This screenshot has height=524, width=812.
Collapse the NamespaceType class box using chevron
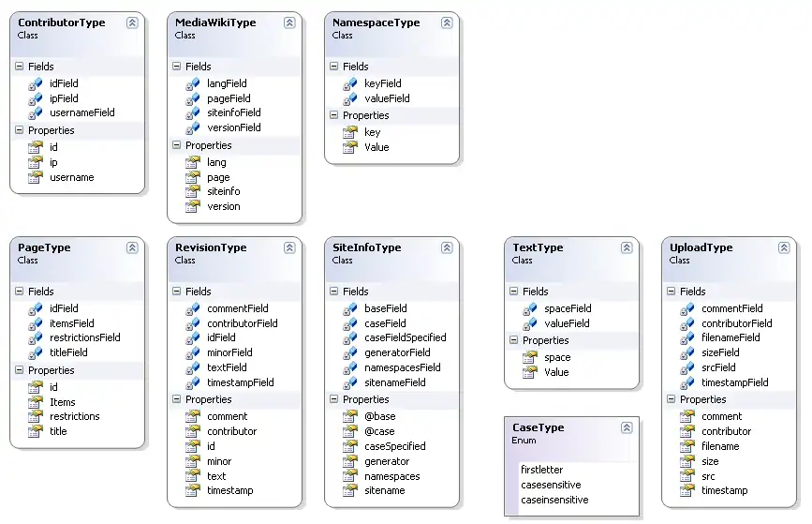point(447,22)
